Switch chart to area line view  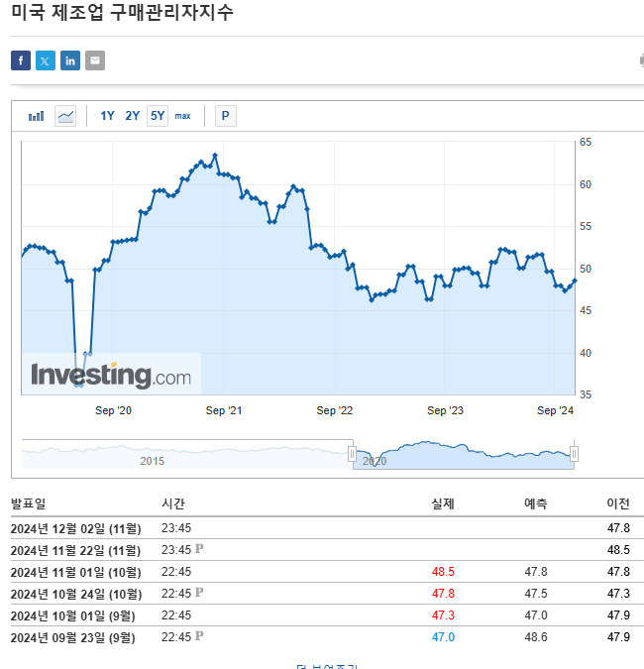[x=65, y=116]
